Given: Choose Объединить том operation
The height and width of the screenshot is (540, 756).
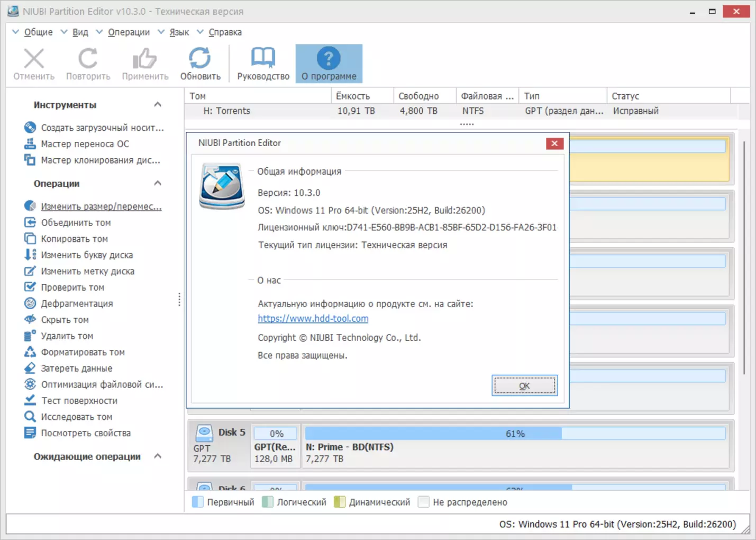Looking at the screenshot, I should 76,223.
